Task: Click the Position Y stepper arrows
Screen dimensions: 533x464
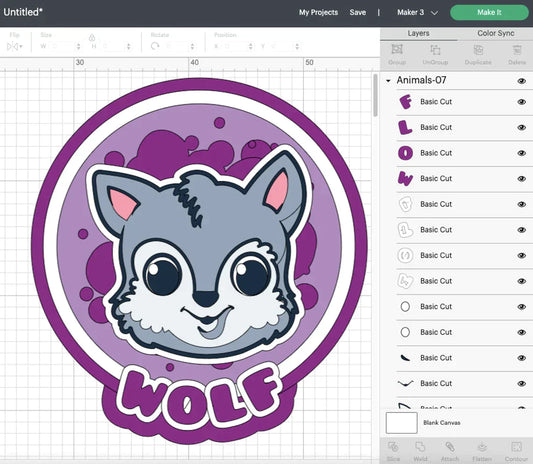Action: [x=297, y=46]
